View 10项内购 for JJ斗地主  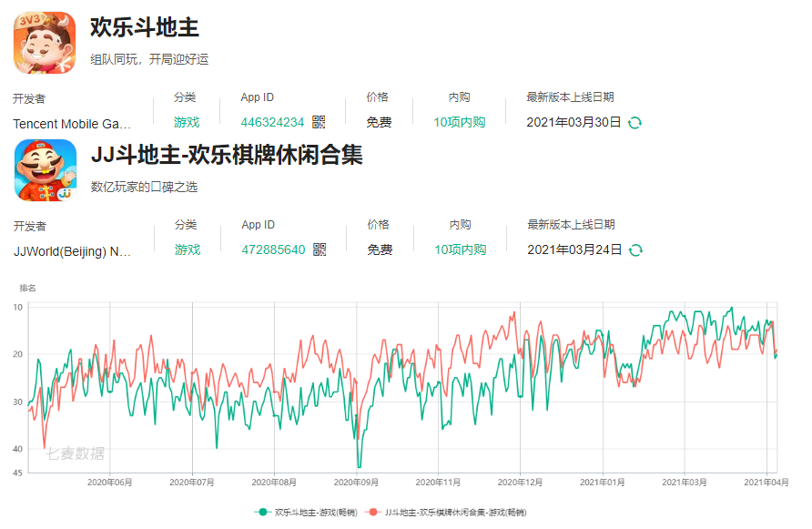[461, 249]
